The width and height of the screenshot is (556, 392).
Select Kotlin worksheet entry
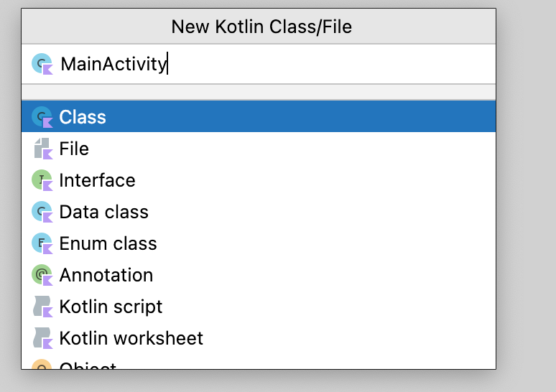[131, 338]
